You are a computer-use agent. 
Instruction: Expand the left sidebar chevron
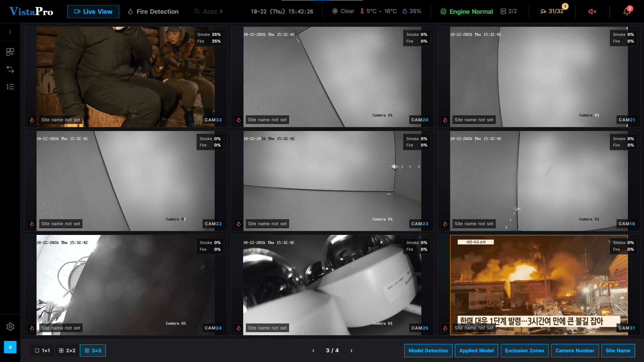click(x=10, y=32)
